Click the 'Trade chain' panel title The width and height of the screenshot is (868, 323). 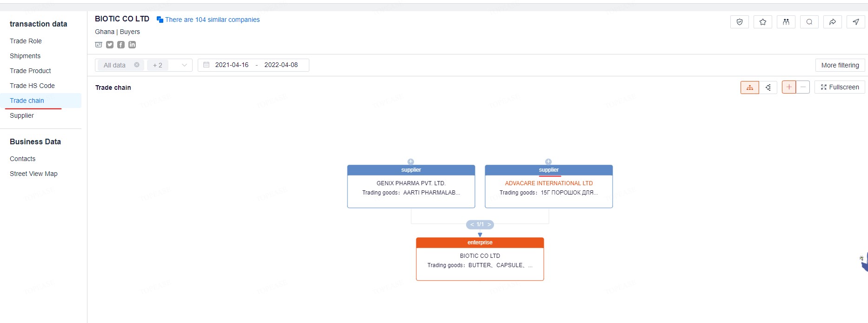(113, 87)
